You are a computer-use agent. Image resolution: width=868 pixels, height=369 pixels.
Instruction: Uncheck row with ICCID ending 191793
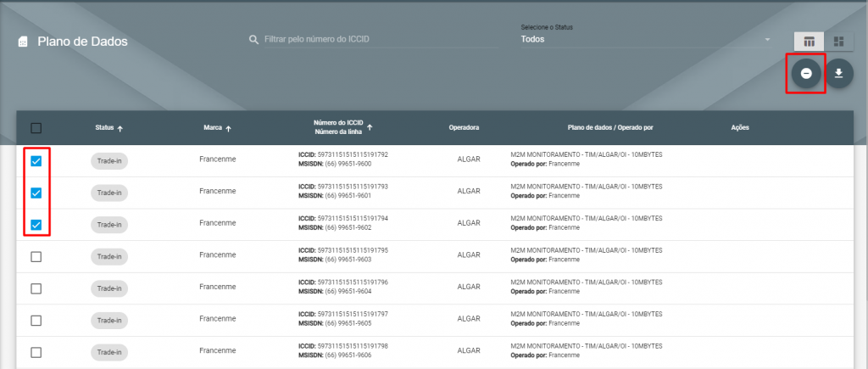[x=36, y=193]
